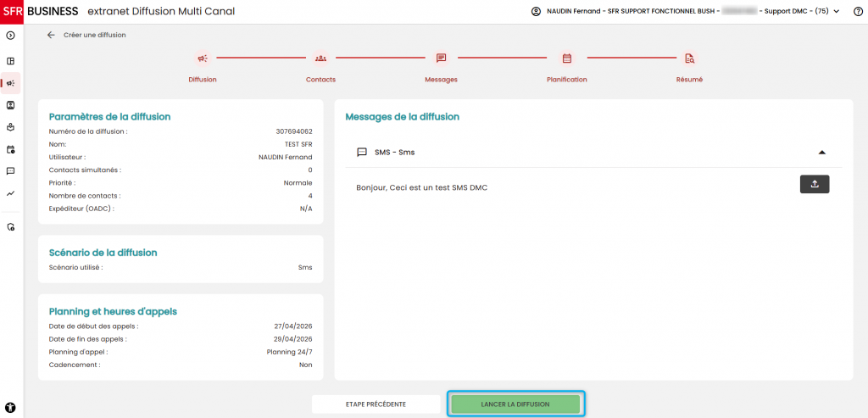This screenshot has height=418, width=868.
Task: Click the Scénario de la diffusion heading
Action: tap(103, 253)
